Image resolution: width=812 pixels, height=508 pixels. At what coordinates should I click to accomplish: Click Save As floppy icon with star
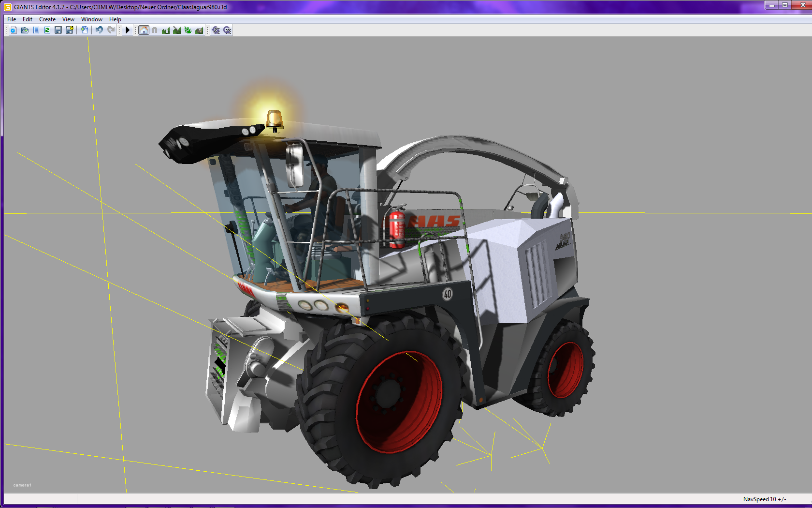click(x=70, y=30)
